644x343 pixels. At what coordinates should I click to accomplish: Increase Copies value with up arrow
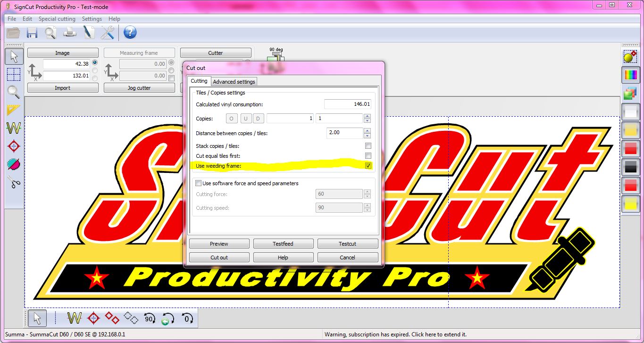368,116
